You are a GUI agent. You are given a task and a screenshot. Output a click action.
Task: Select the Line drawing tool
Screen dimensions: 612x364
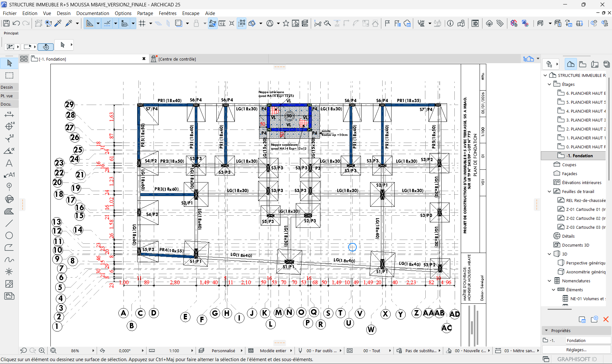pyautogui.click(x=9, y=223)
